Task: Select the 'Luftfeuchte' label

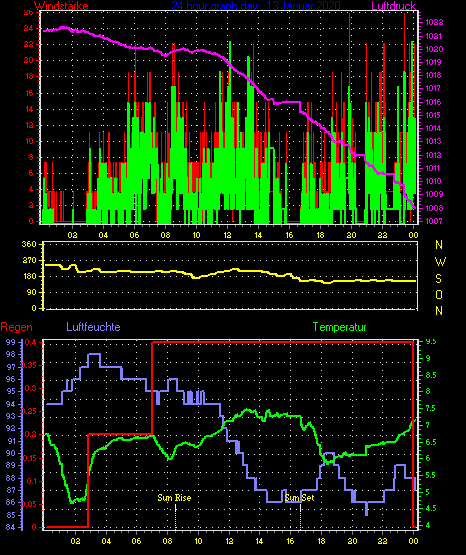Action: [x=93, y=327]
